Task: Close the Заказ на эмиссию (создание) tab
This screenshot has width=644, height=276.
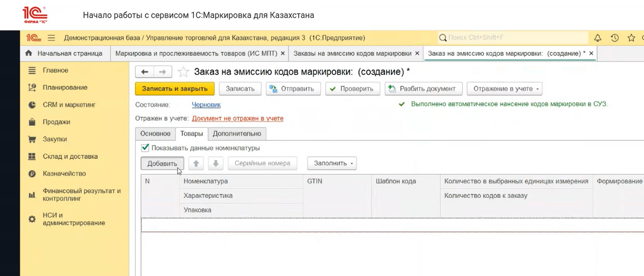Action: [591, 53]
